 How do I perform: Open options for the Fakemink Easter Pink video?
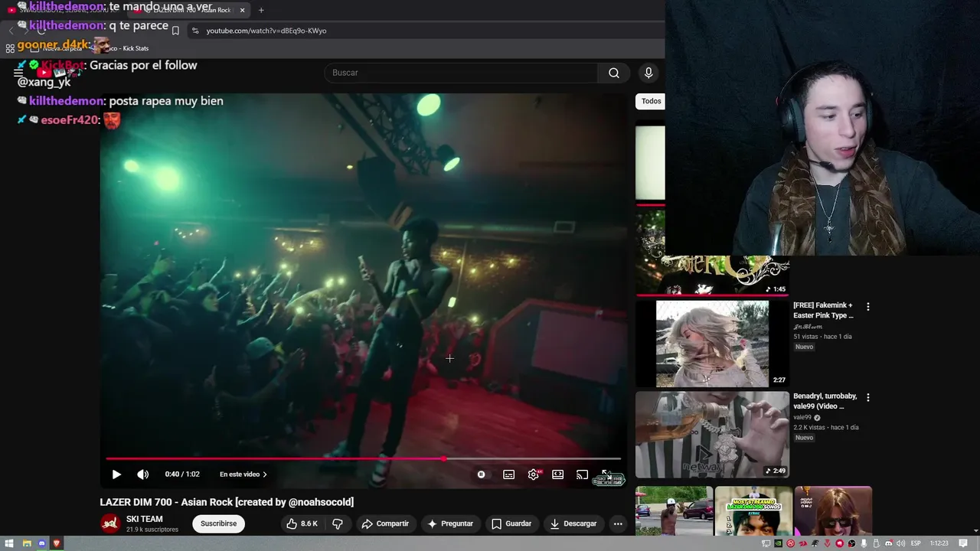point(867,307)
